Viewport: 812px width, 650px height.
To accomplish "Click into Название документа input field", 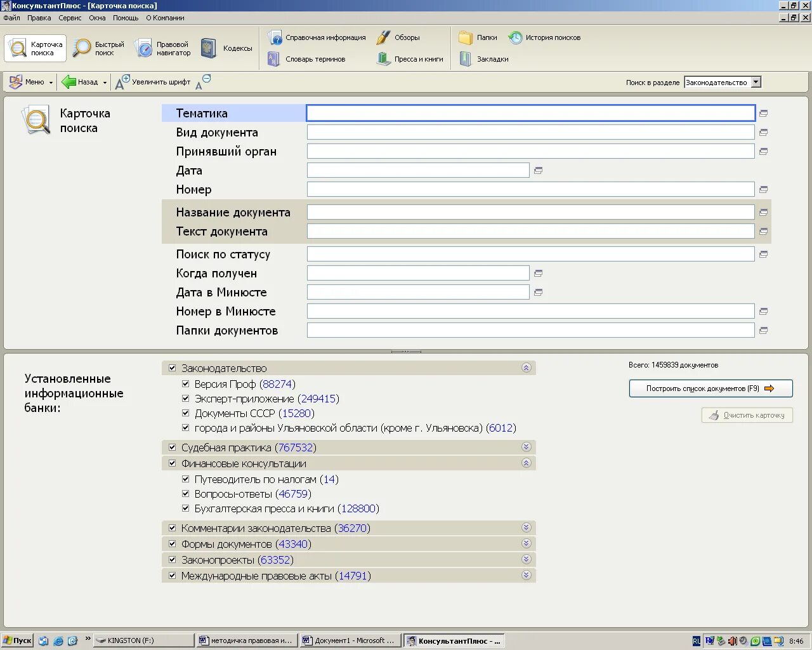I will point(531,212).
